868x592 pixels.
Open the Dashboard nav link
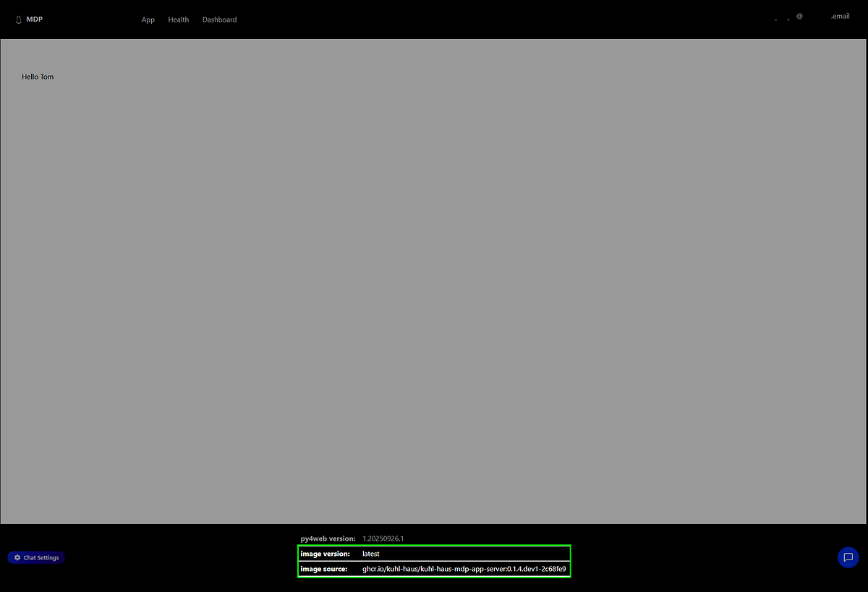tap(219, 20)
